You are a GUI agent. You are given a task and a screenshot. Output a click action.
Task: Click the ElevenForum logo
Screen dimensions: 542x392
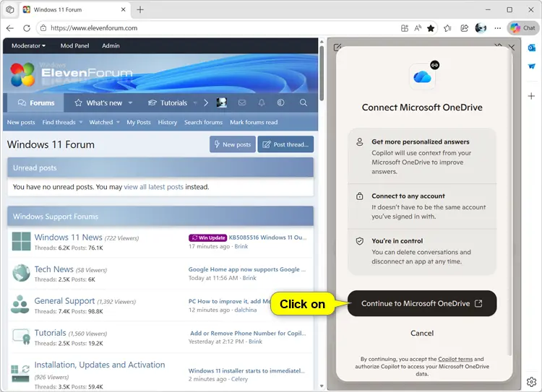point(72,74)
